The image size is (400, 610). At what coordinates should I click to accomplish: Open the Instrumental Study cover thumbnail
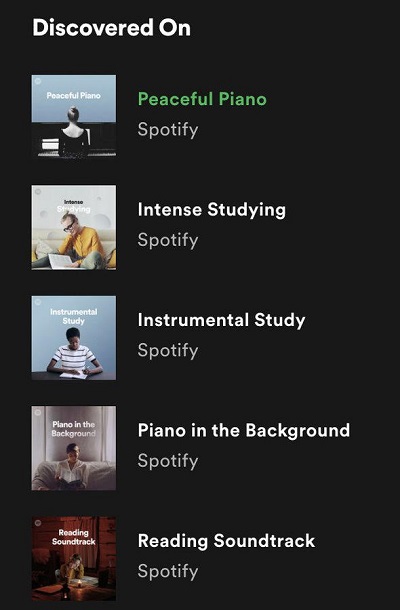click(x=74, y=338)
